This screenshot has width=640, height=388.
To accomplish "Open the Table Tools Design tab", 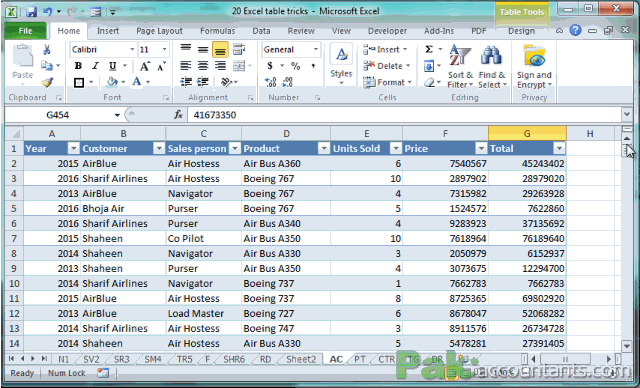I will click(x=521, y=31).
